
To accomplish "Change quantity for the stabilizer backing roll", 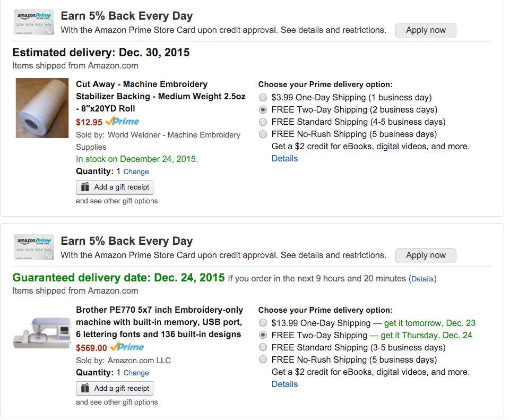I will [x=136, y=172].
